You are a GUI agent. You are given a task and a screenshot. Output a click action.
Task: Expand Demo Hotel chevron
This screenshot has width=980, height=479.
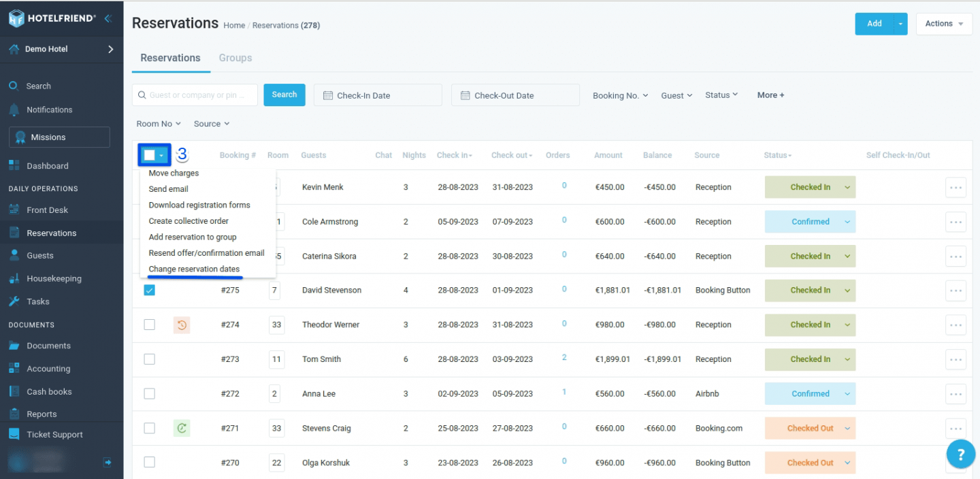(x=110, y=49)
